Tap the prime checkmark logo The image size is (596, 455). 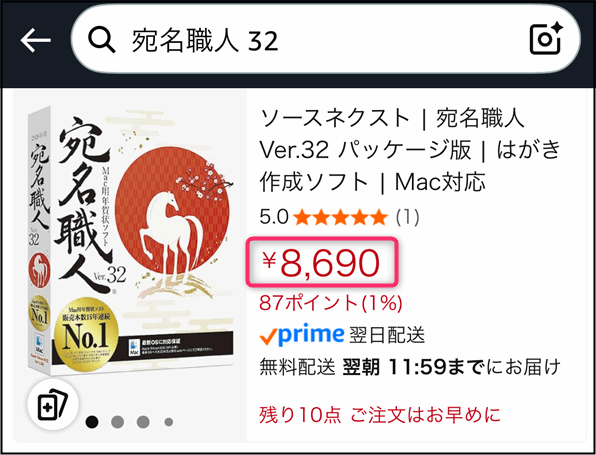click(x=302, y=335)
